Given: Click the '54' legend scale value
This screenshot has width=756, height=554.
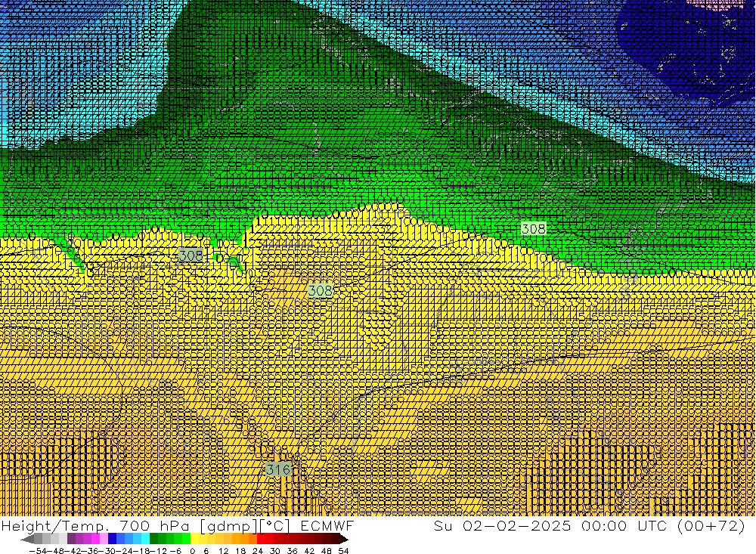Looking at the screenshot, I should tap(343, 551).
